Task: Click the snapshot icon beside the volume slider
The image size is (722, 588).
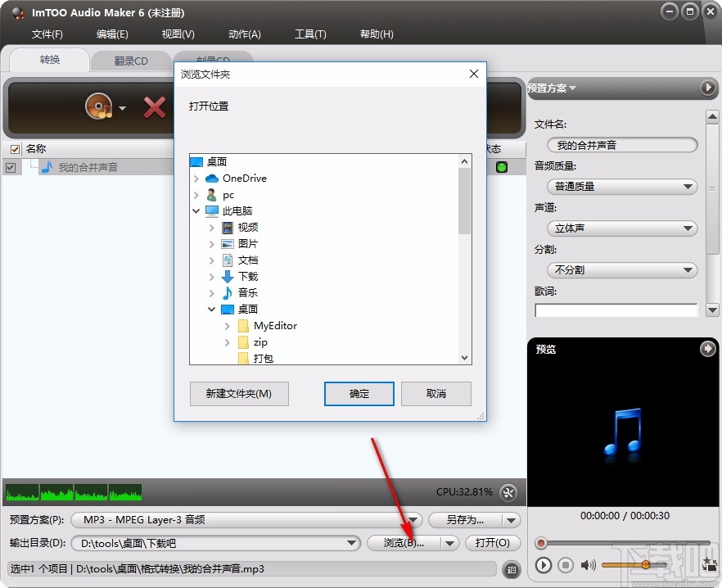Action: (x=707, y=565)
